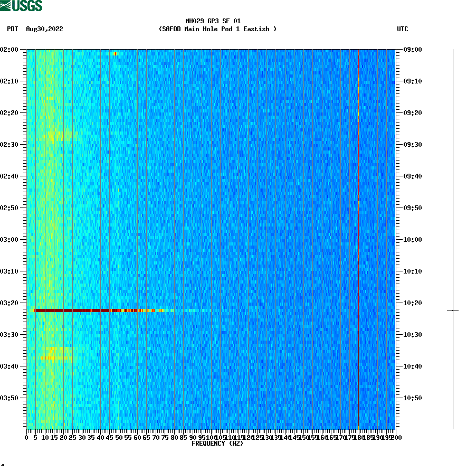The image size is (476, 471).
Task: Click the USGS logo
Action: (21, 6)
